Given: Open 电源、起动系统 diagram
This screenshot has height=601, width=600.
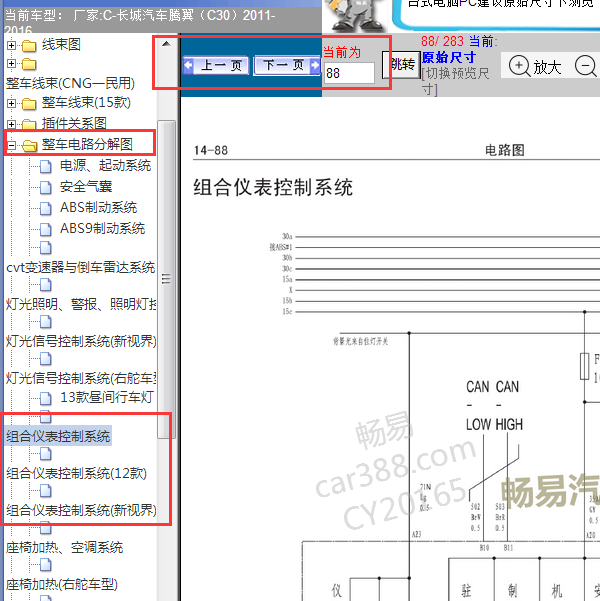Looking at the screenshot, I should [105, 166].
